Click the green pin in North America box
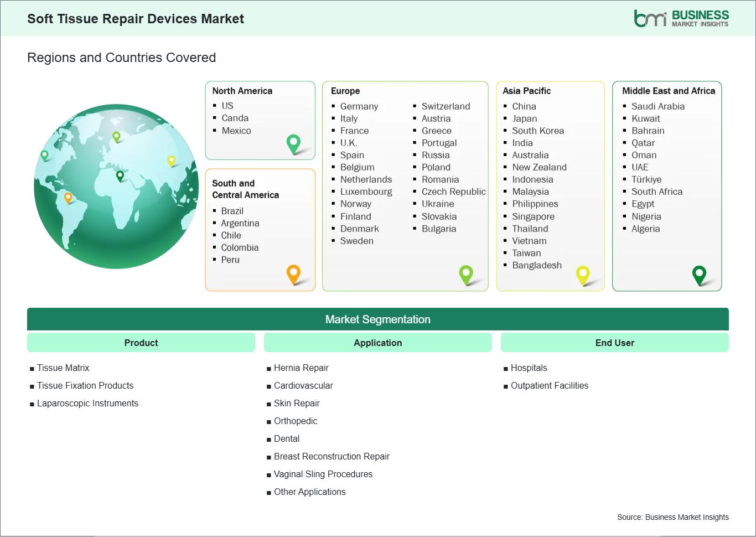 point(293,143)
